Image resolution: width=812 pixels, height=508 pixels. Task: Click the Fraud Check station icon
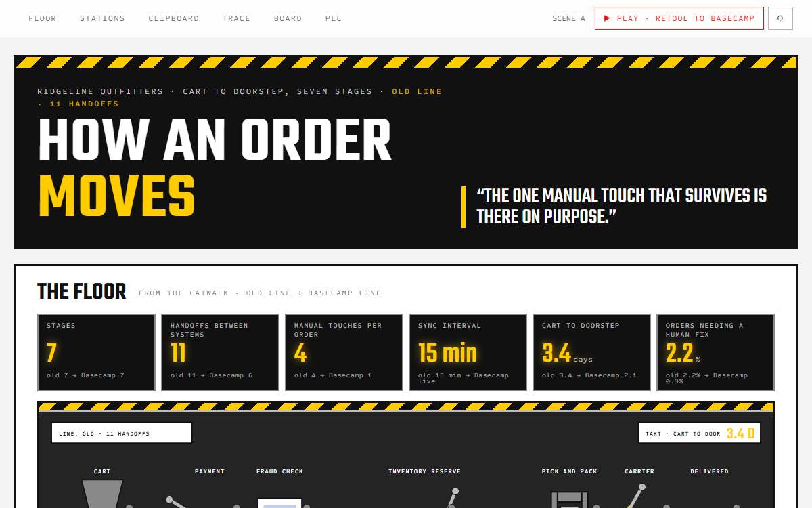(x=279, y=503)
